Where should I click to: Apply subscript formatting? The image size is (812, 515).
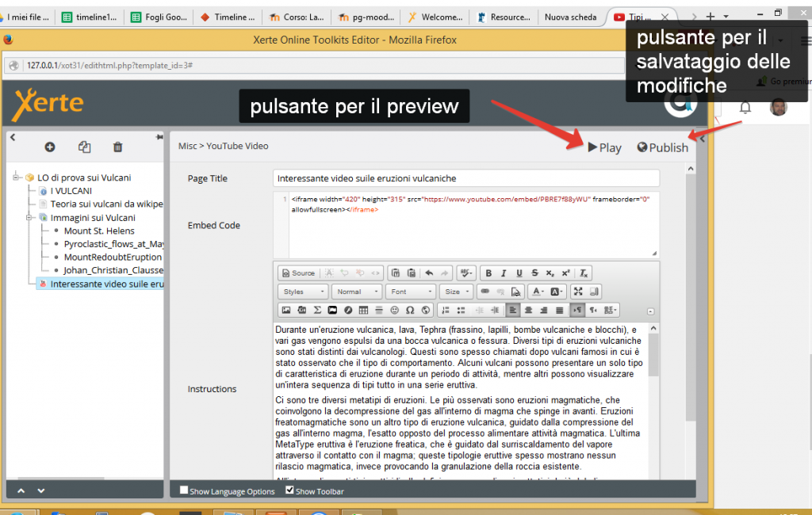point(550,273)
